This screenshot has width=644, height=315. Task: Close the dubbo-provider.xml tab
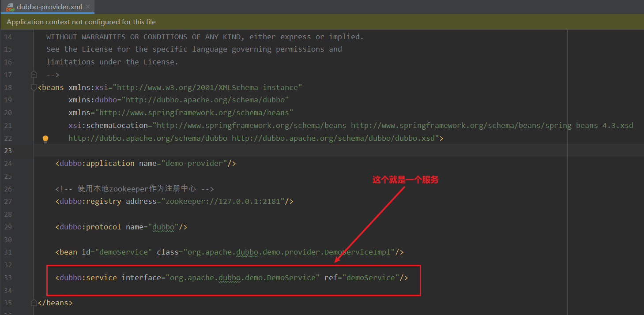(x=88, y=7)
